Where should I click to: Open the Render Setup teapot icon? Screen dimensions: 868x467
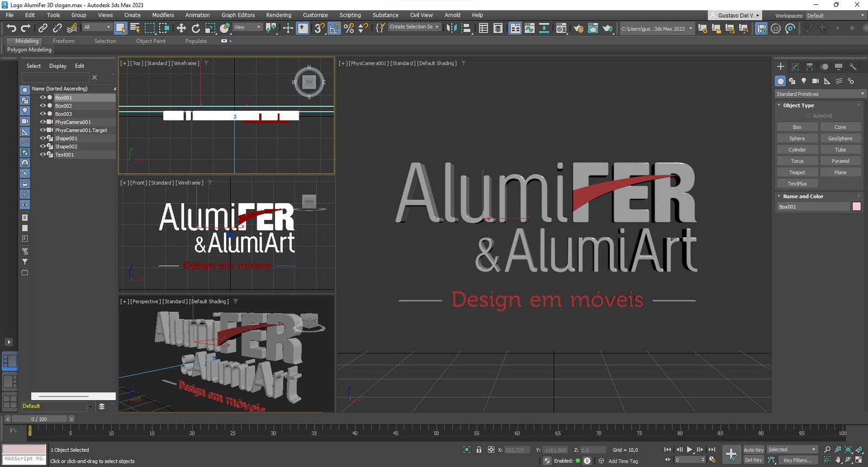point(579,28)
